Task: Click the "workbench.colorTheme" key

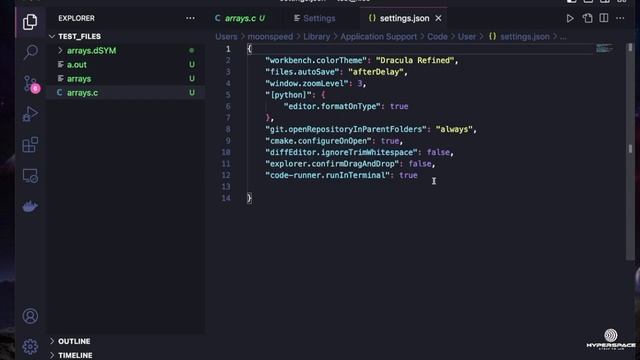Action: pos(316,60)
